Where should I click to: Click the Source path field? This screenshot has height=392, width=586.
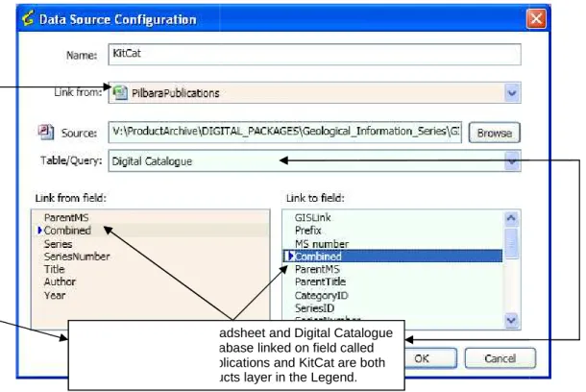point(284,132)
